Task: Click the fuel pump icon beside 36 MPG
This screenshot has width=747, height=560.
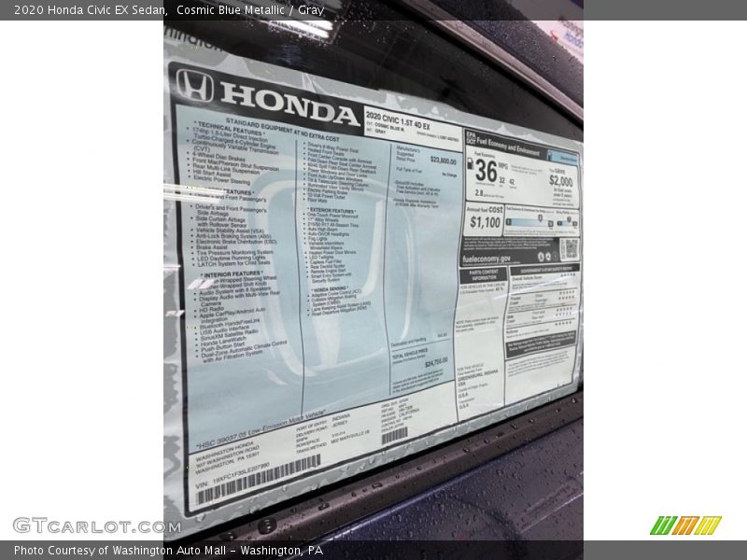Action: pos(471,164)
